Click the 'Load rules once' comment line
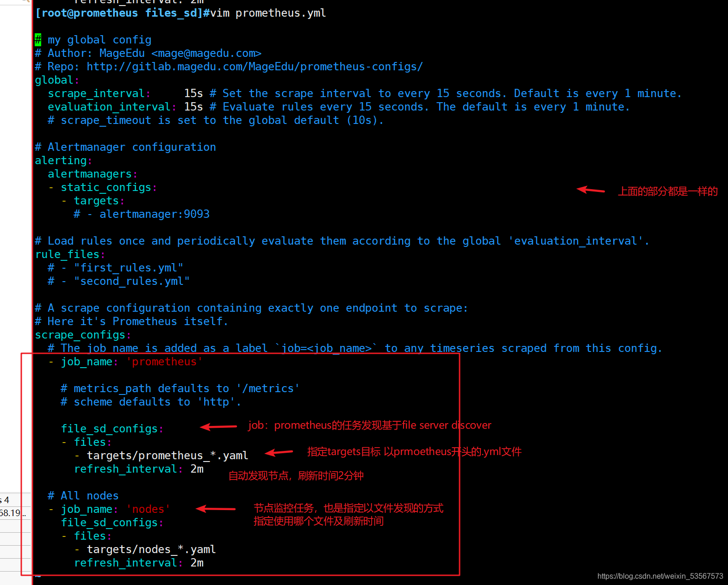The height and width of the screenshot is (585, 728). 342,241
